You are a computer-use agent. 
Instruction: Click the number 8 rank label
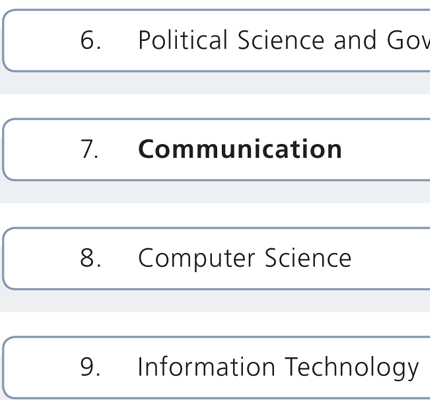click(x=90, y=258)
